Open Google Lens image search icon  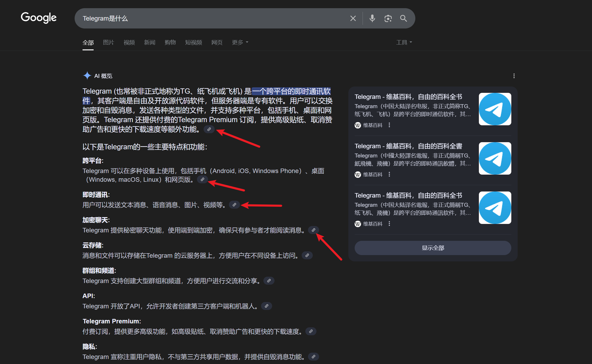pyautogui.click(x=388, y=18)
